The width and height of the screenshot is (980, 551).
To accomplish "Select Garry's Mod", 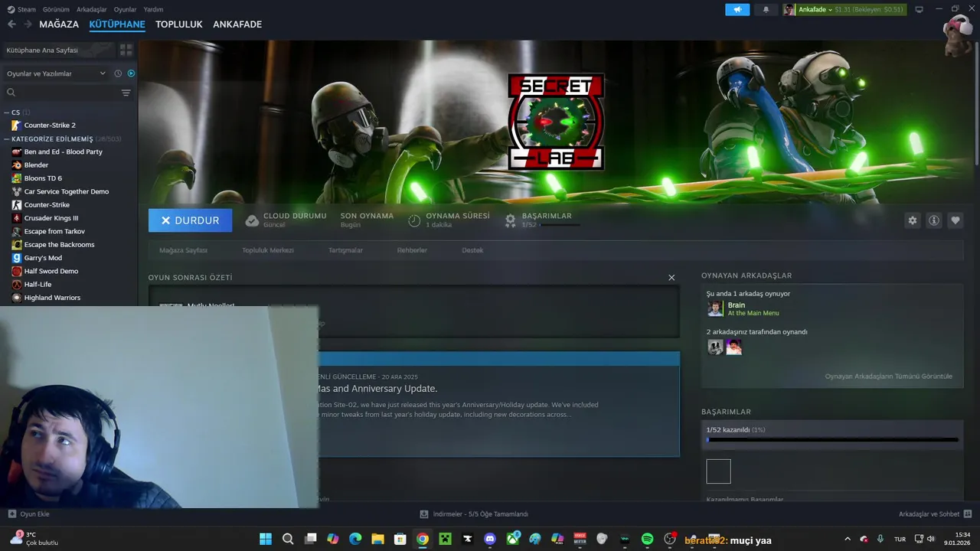I will pos(43,258).
